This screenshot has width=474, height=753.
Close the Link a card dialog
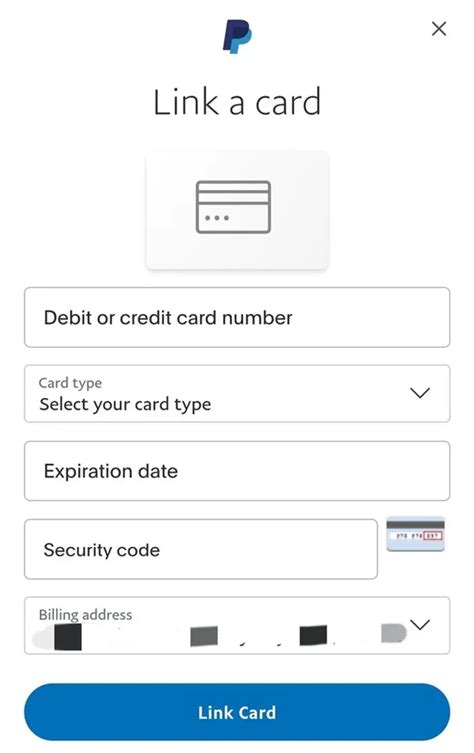(439, 29)
